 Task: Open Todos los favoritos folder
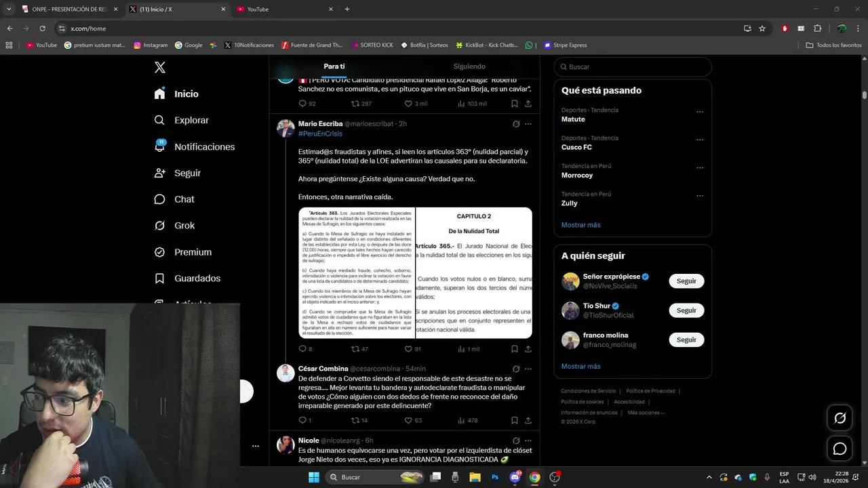(x=833, y=45)
